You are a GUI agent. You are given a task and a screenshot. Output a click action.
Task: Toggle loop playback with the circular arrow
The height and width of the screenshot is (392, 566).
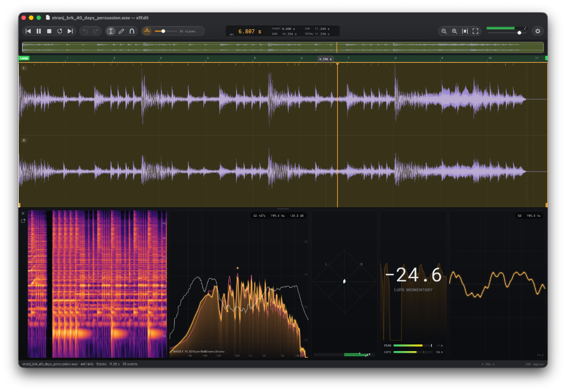(60, 32)
